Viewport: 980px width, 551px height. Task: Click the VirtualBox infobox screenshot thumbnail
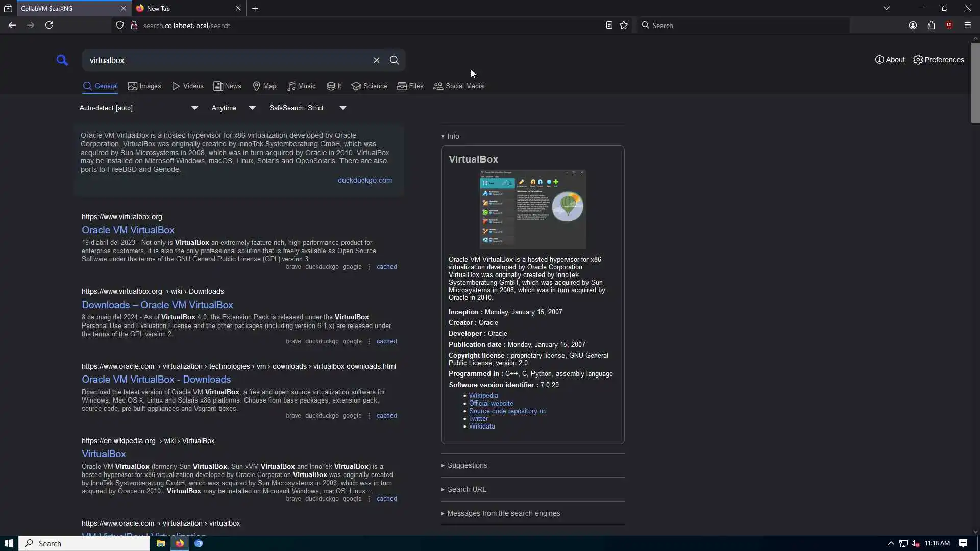[532, 209]
